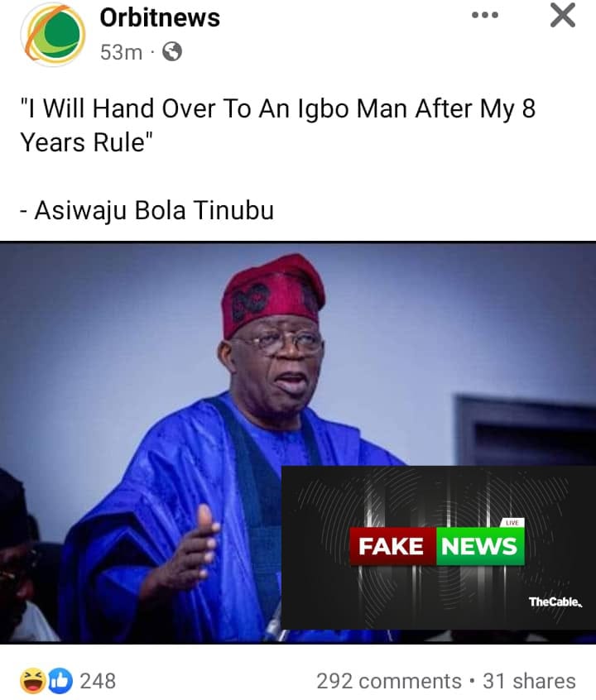
Task: Click the quoted headline post text
Action: coord(277,126)
